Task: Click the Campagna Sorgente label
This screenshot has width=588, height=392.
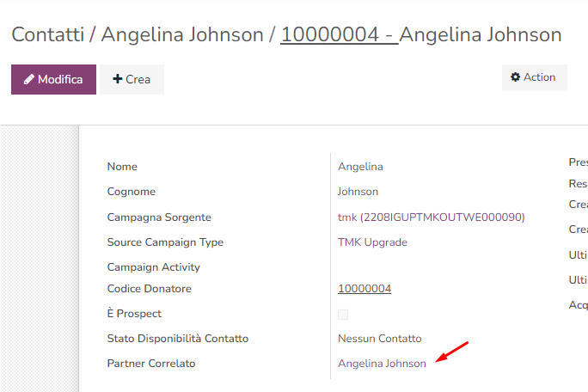Action: tap(158, 217)
